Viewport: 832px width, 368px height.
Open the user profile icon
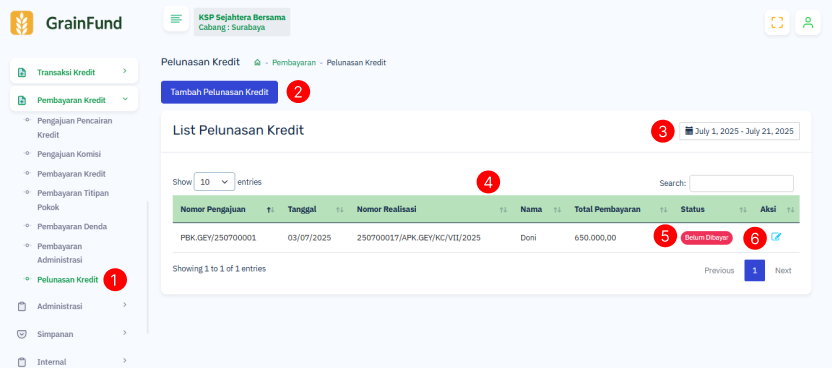[808, 22]
